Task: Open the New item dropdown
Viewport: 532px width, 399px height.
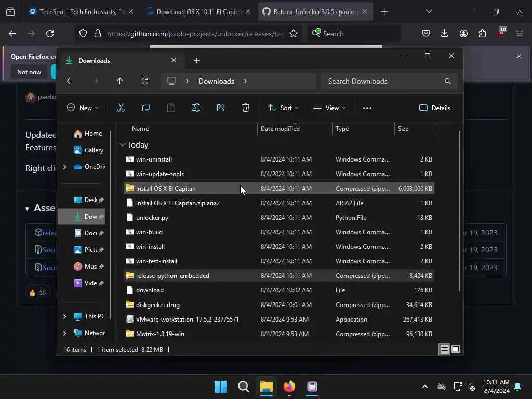Action: coord(83,108)
